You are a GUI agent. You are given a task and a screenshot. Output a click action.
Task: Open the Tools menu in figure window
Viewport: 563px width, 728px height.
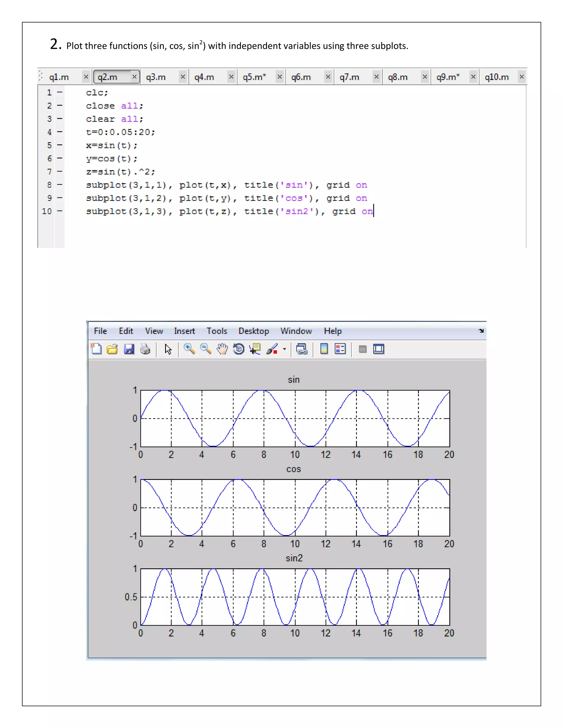(x=217, y=331)
